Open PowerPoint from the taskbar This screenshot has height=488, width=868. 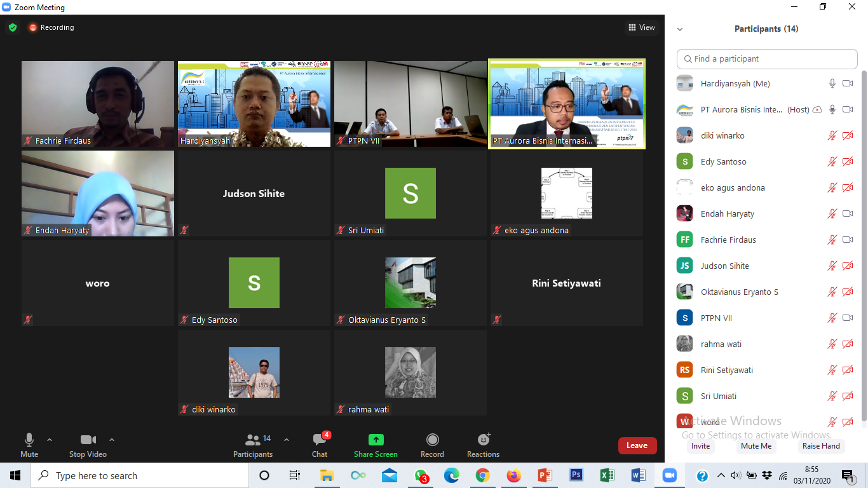pos(545,475)
